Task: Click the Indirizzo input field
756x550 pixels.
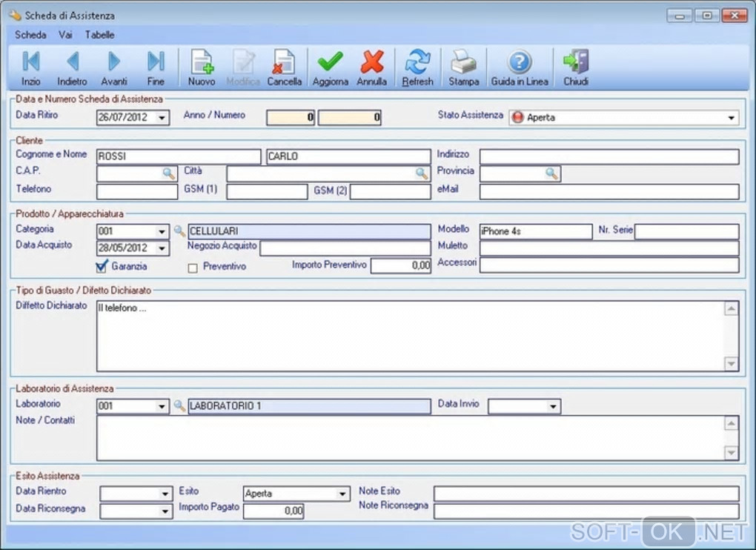Action: pyautogui.click(x=609, y=156)
